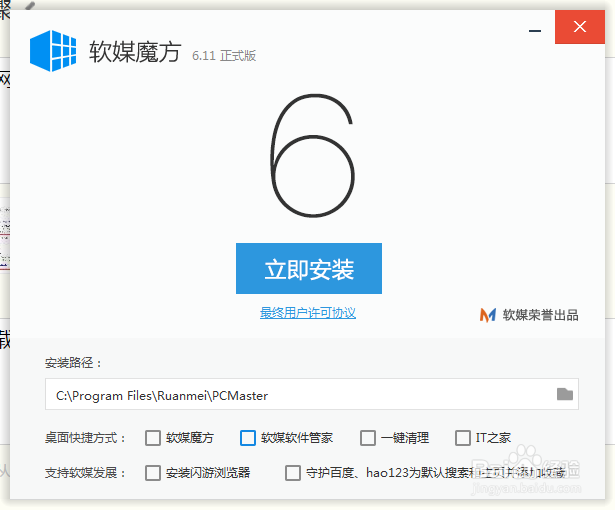The height and width of the screenshot is (510, 615).
Task: Click the blue cube 软媒魔方 logo
Action: point(53,51)
